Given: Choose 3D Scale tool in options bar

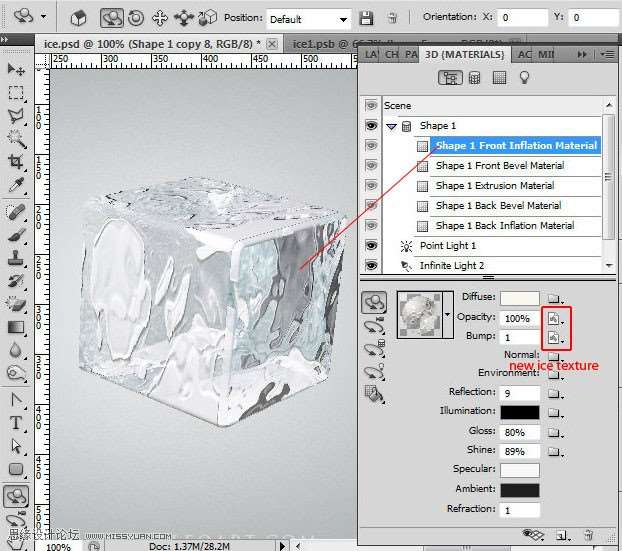Looking at the screenshot, I should (207, 18).
